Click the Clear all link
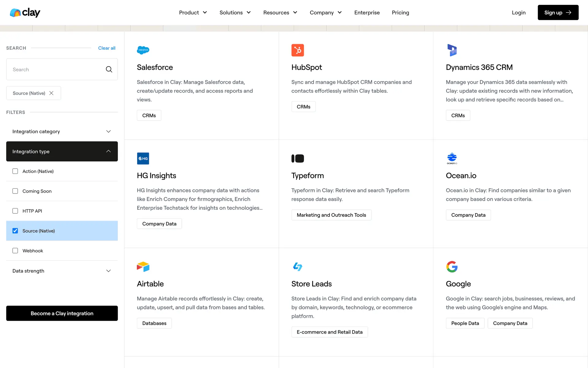This screenshot has height=368, width=588. coord(107,48)
